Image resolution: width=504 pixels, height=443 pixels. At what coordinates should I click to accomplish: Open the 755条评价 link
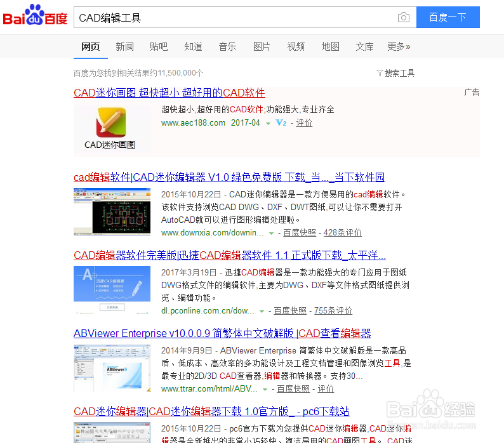point(333,311)
